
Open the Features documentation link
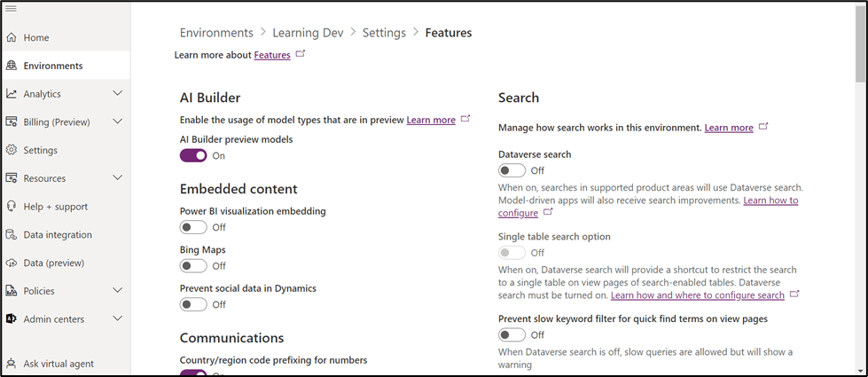[272, 55]
